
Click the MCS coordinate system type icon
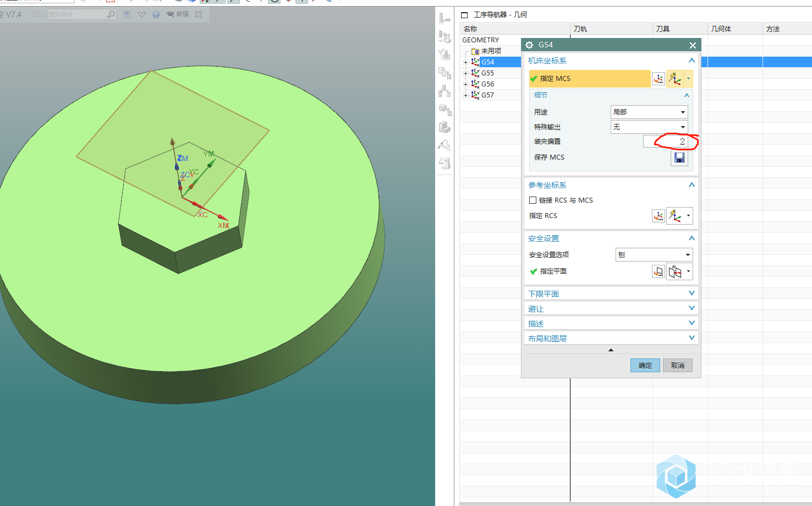(675, 79)
